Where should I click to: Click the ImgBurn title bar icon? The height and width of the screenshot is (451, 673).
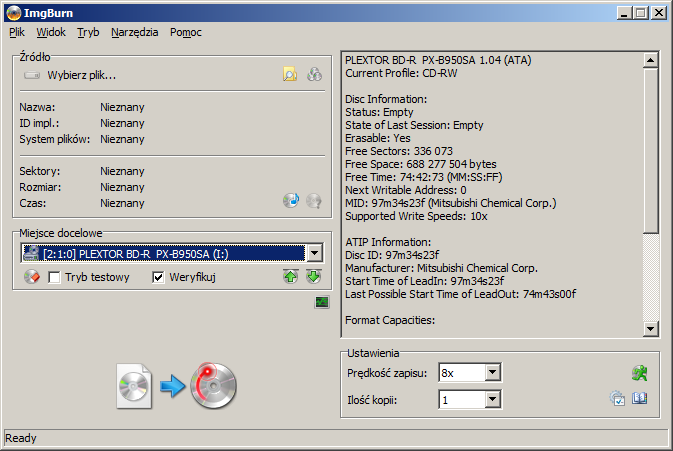tap(14, 13)
